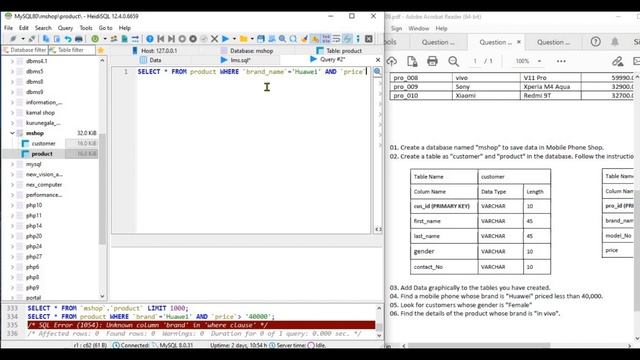
Task: Open the Tools menu in HeidiSQL
Action: (x=86, y=28)
